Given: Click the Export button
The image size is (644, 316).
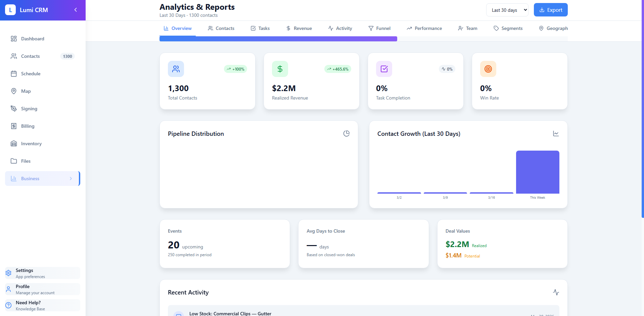Looking at the screenshot, I should pos(550,10).
